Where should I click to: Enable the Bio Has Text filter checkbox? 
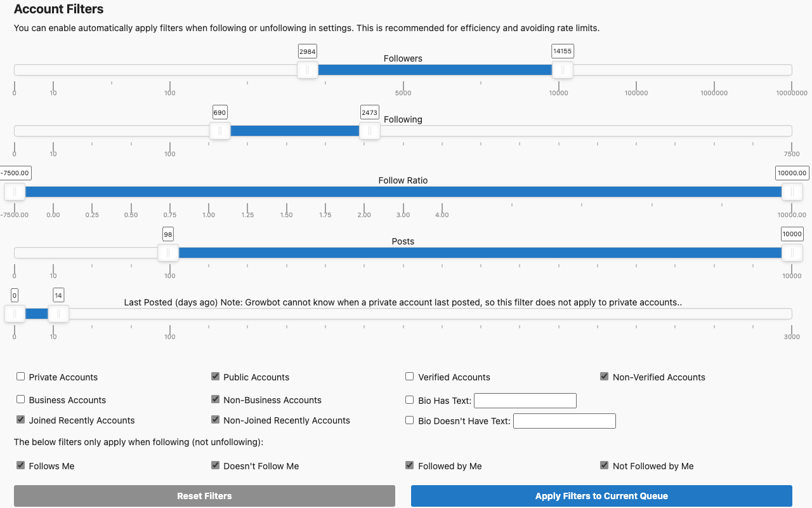tap(409, 399)
